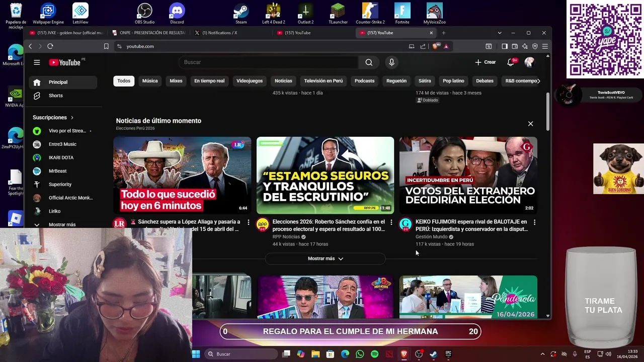Reload the page in the browser
The height and width of the screenshot is (362, 644).
[50, 46]
